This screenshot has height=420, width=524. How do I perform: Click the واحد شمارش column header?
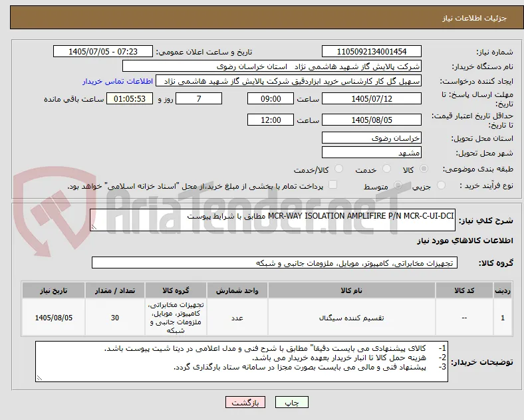point(237,290)
